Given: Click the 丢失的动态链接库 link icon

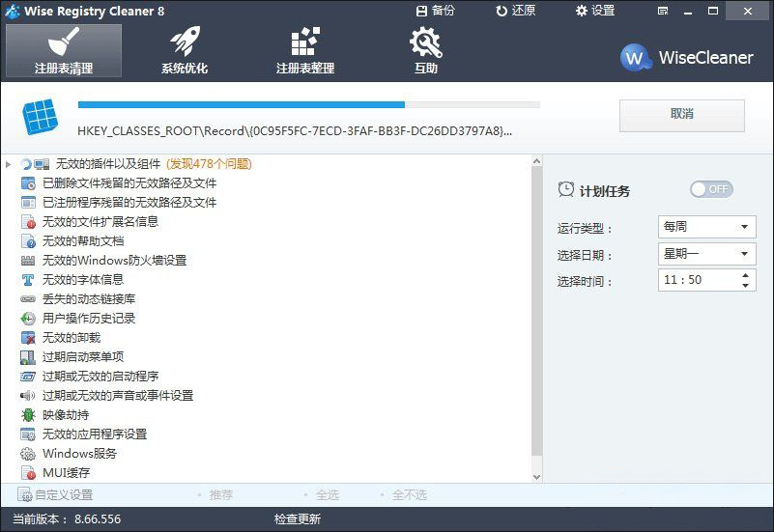Looking at the screenshot, I should [28, 298].
